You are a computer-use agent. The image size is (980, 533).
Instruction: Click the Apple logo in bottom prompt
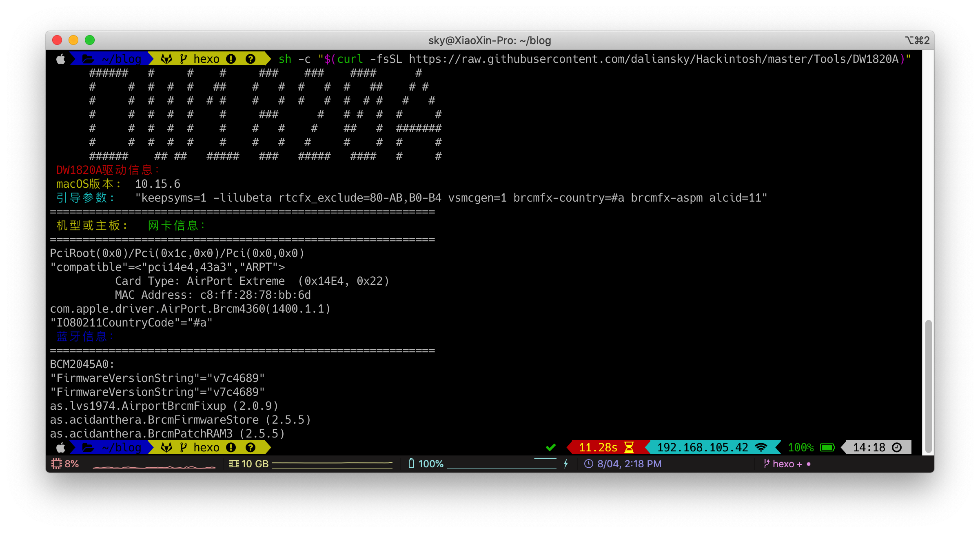point(60,448)
